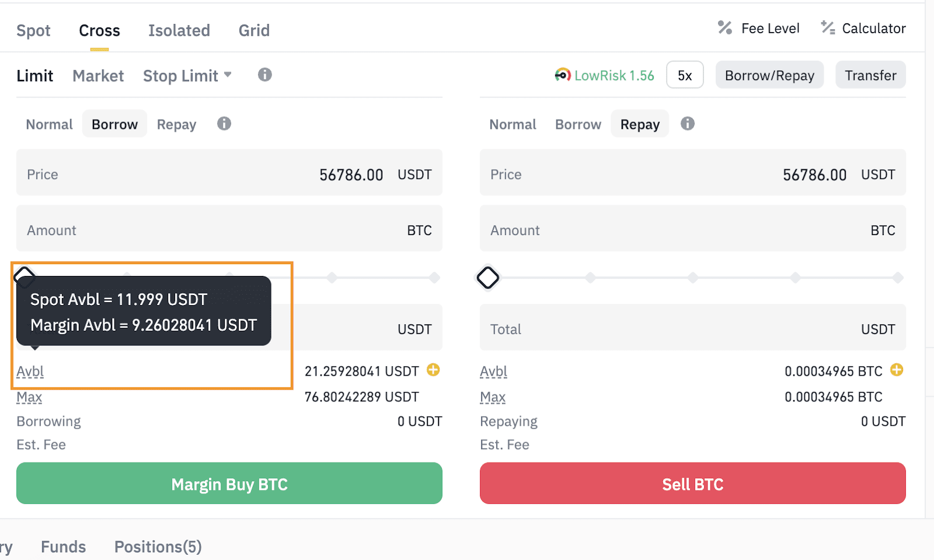Click the sell-side amount slider handle
This screenshot has width=934, height=560.
[x=488, y=278]
